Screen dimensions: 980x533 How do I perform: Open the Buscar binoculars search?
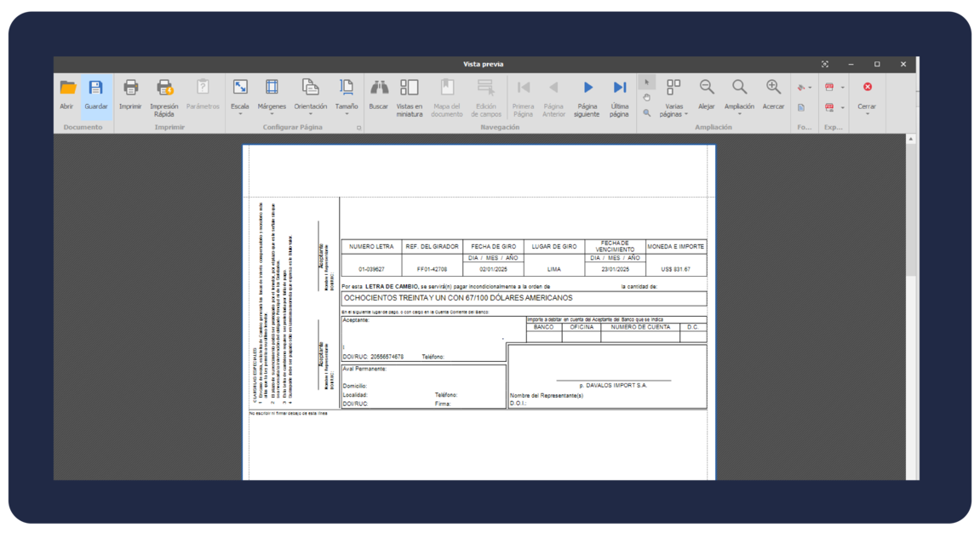(x=378, y=88)
